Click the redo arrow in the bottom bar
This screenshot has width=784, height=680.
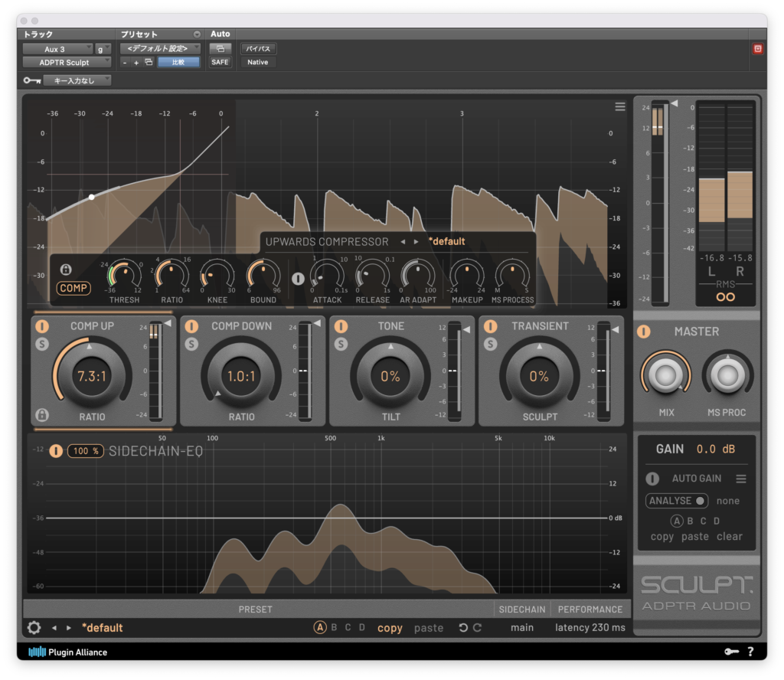tap(478, 627)
